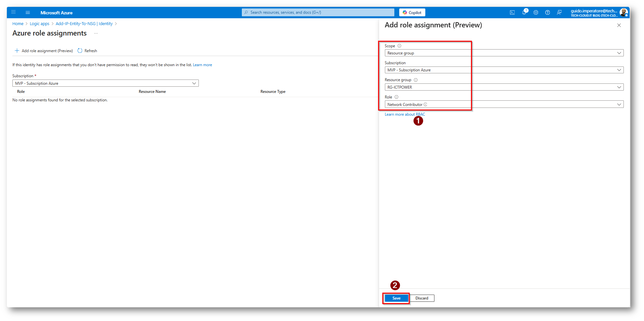Open portal settings gear
This screenshot has width=644, height=321.
coord(536,12)
